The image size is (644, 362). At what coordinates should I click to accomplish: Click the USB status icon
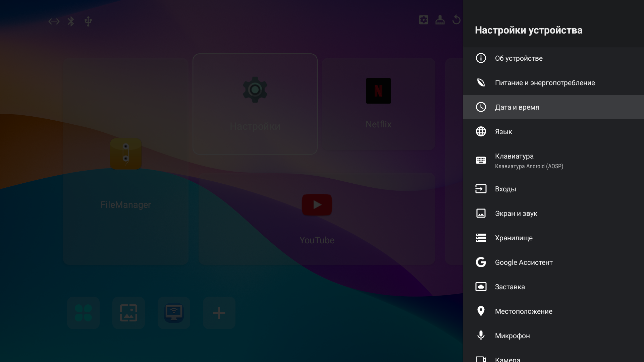pyautogui.click(x=88, y=21)
